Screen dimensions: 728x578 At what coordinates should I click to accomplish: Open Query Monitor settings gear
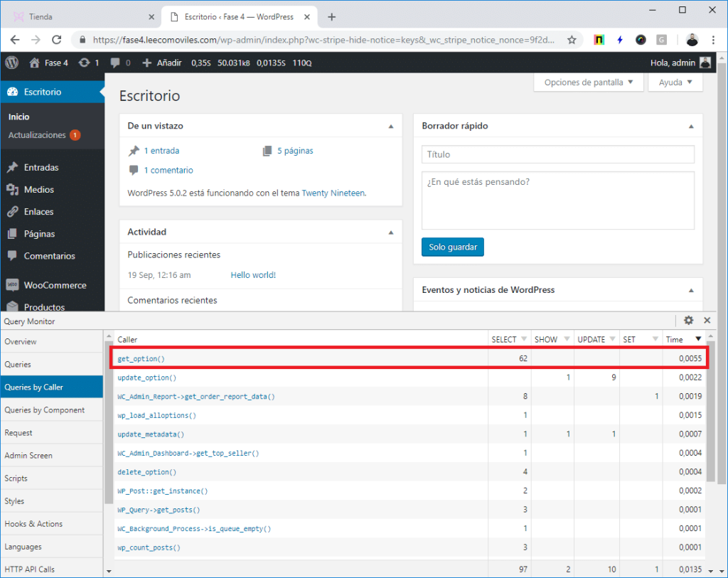[688, 321]
